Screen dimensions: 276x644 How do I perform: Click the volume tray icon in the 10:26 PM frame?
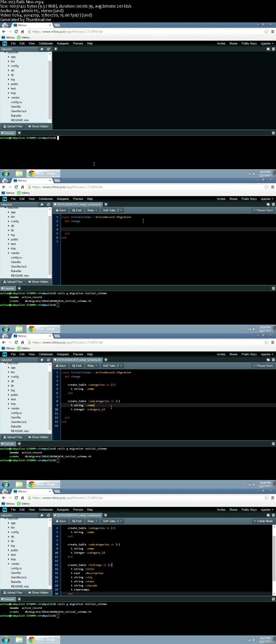coord(254,484)
